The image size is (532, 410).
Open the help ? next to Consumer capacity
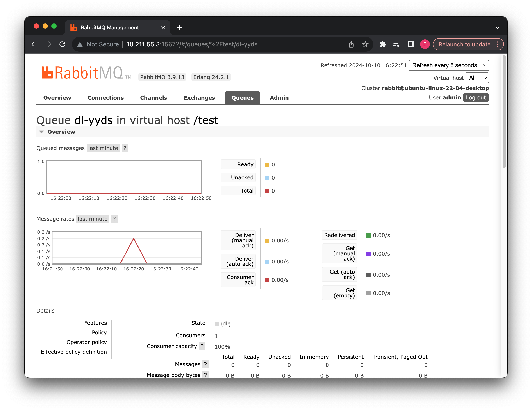tap(202, 346)
